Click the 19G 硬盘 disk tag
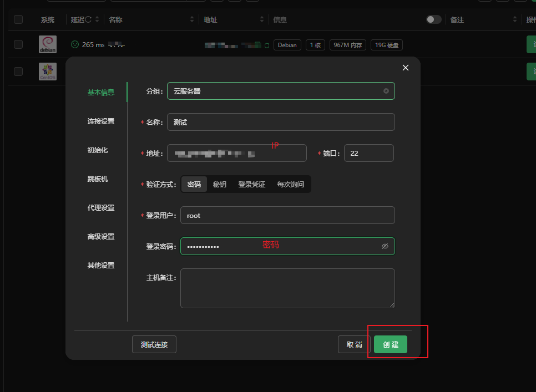536x392 pixels. click(386, 45)
